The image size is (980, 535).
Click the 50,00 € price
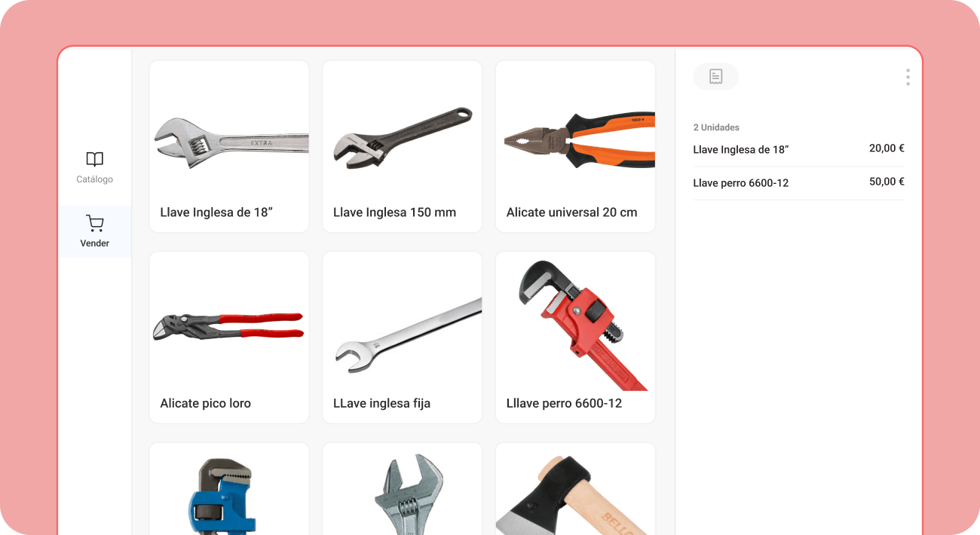click(887, 182)
